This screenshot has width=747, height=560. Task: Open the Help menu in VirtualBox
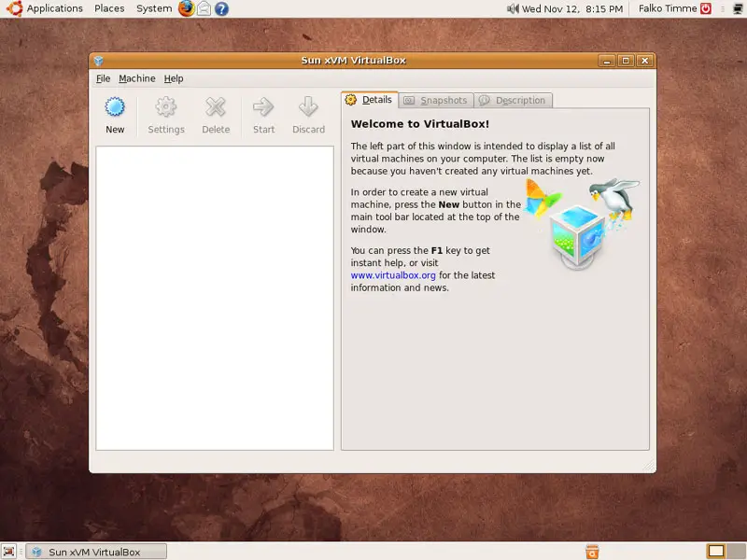point(174,78)
